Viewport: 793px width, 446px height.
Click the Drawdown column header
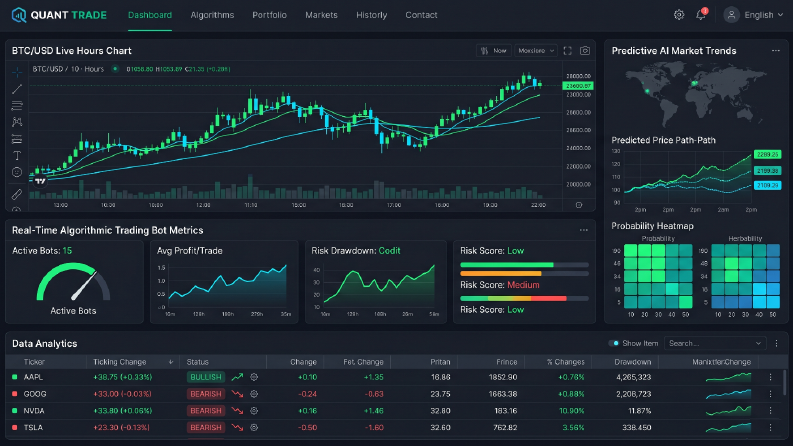tap(633, 362)
